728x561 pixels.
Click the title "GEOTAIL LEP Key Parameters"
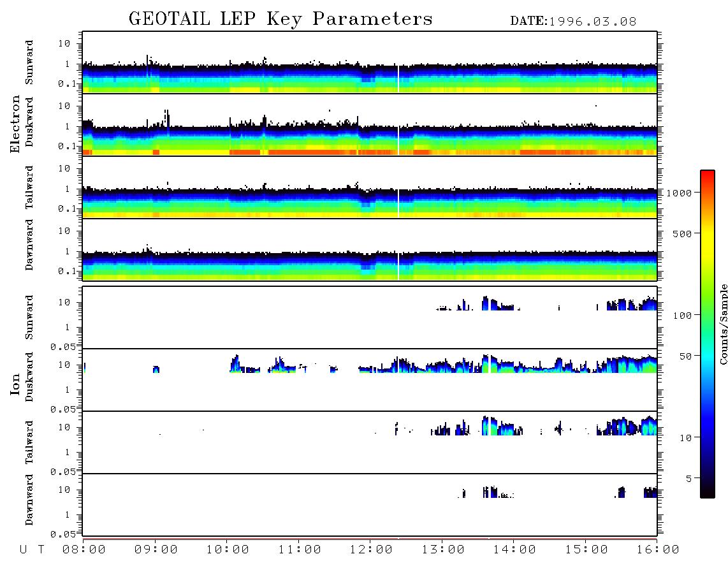tap(280, 19)
